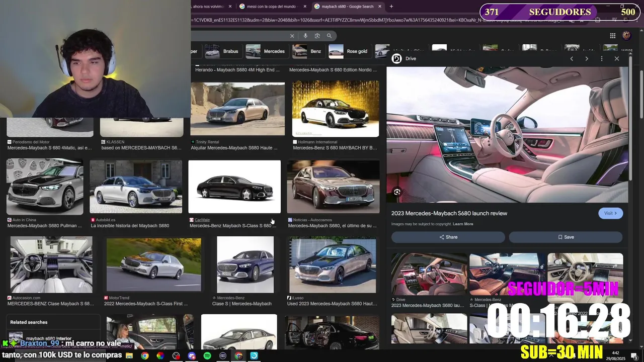Open the MotorTrend 2022 Mercedes-Maybach S-Class image
The height and width of the screenshot is (362, 644).
[x=154, y=265]
